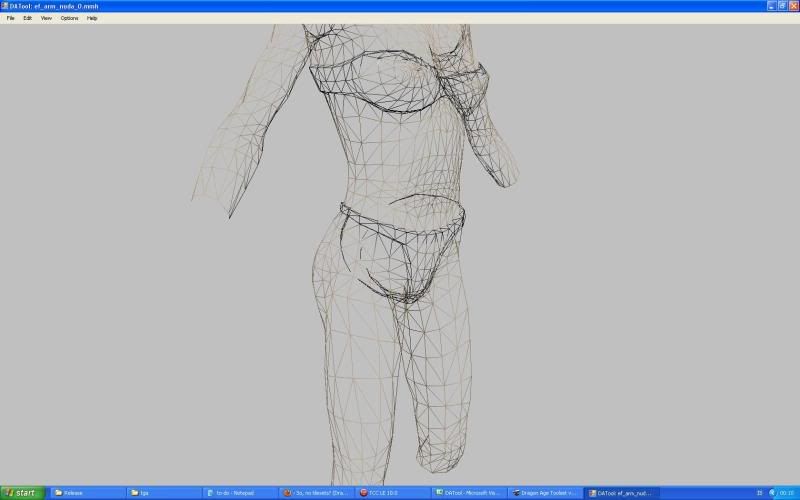
Task: Minimize the DATool window
Action: click(x=771, y=6)
